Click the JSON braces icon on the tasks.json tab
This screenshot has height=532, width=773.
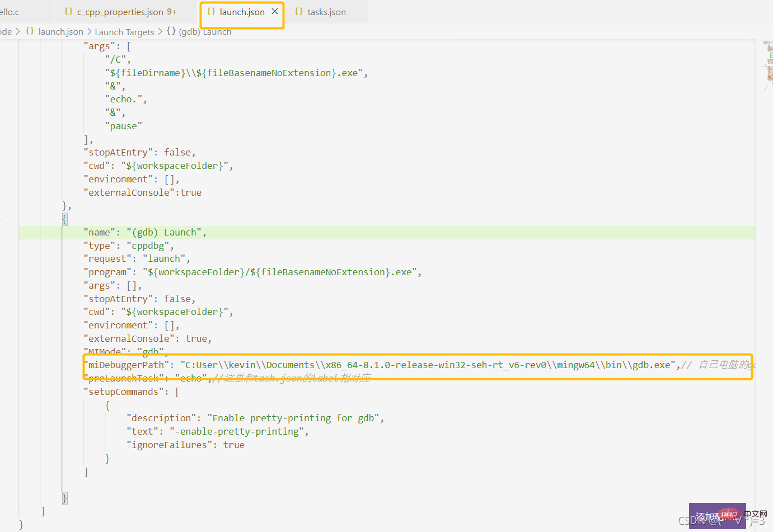pyautogui.click(x=299, y=11)
